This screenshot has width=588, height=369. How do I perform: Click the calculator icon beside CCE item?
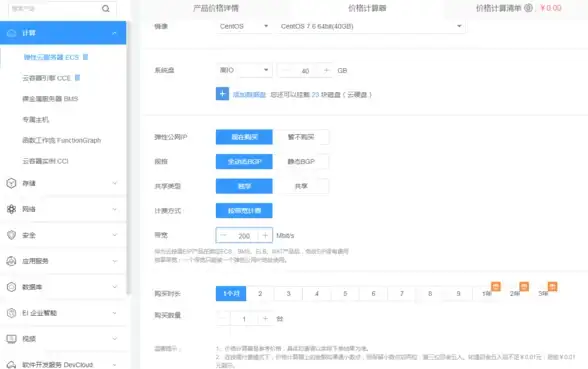[x=78, y=78]
